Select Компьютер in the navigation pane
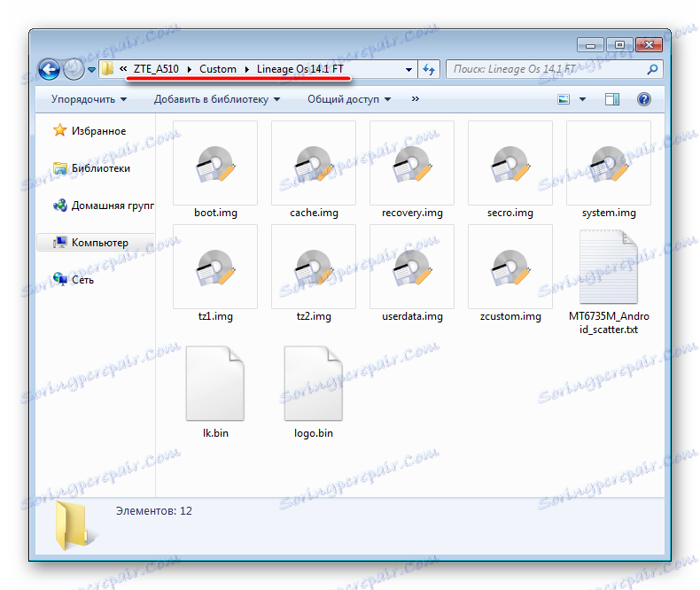This screenshot has width=700, height=590. [96, 243]
